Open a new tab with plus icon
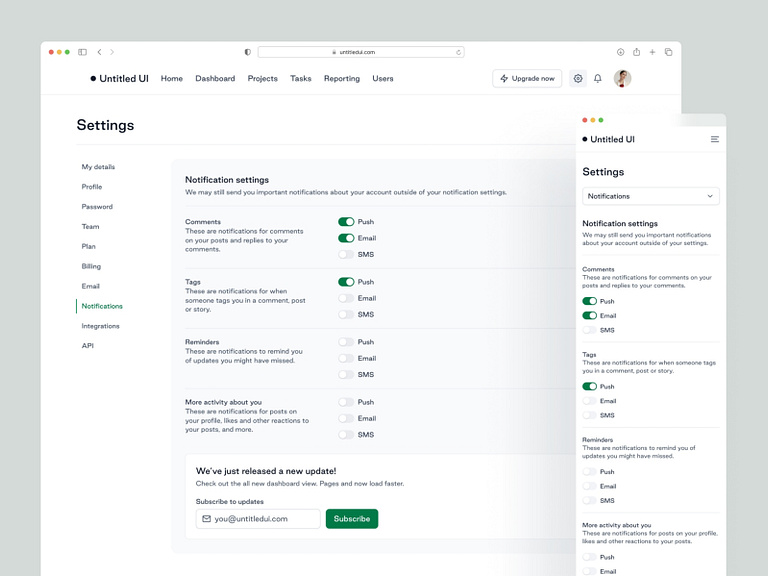Screen dimensions: 768x576 click(652, 52)
